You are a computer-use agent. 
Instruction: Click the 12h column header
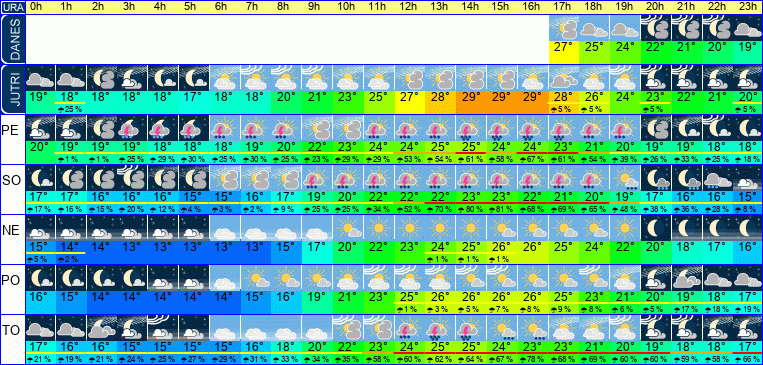409,7
